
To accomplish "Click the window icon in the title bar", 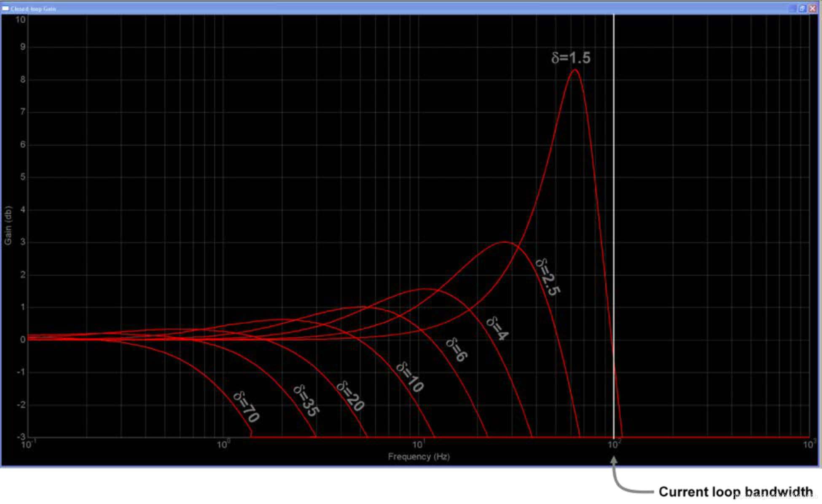I will 5,8.
